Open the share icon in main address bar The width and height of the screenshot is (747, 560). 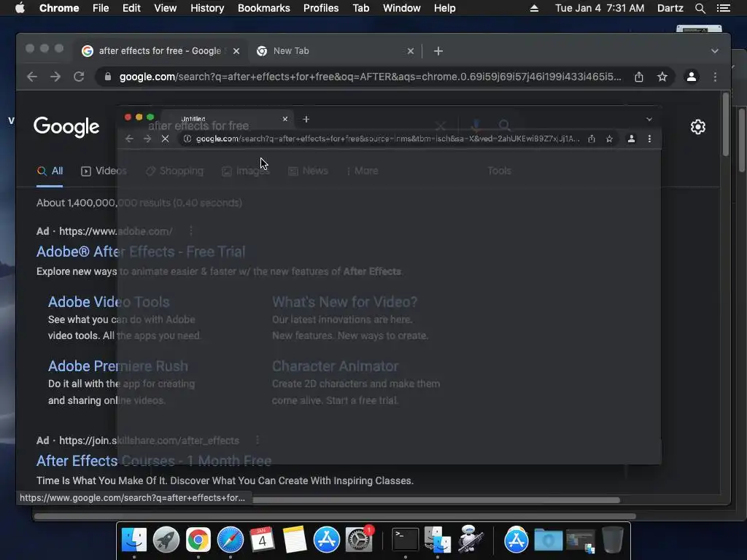coord(639,77)
